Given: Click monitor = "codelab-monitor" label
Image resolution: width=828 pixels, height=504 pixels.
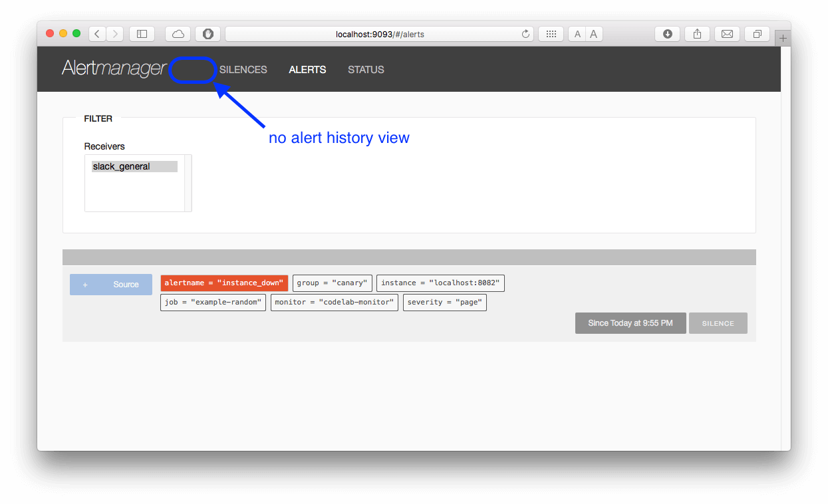Looking at the screenshot, I should click(335, 303).
